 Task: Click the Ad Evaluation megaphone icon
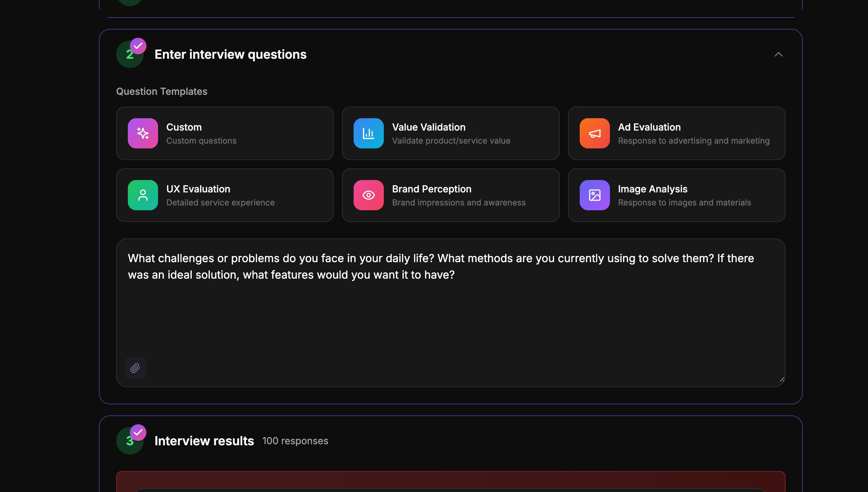pyautogui.click(x=594, y=133)
